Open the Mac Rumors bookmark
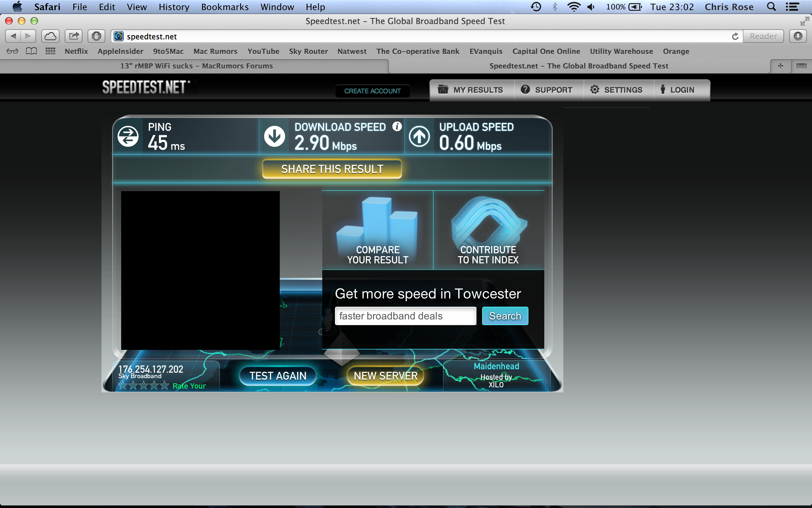Screen dimensions: 812x508 (215, 51)
